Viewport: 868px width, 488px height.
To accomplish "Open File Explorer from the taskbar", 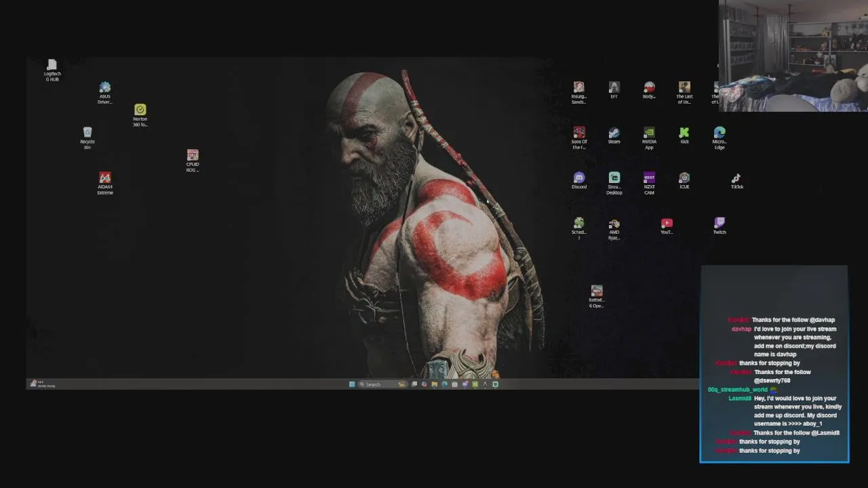I will click(435, 384).
